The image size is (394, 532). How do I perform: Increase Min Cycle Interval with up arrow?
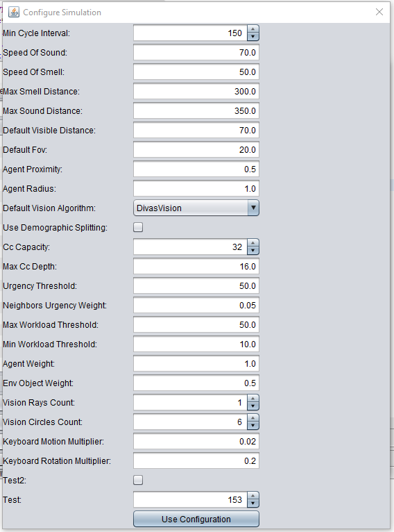(253, 29)
